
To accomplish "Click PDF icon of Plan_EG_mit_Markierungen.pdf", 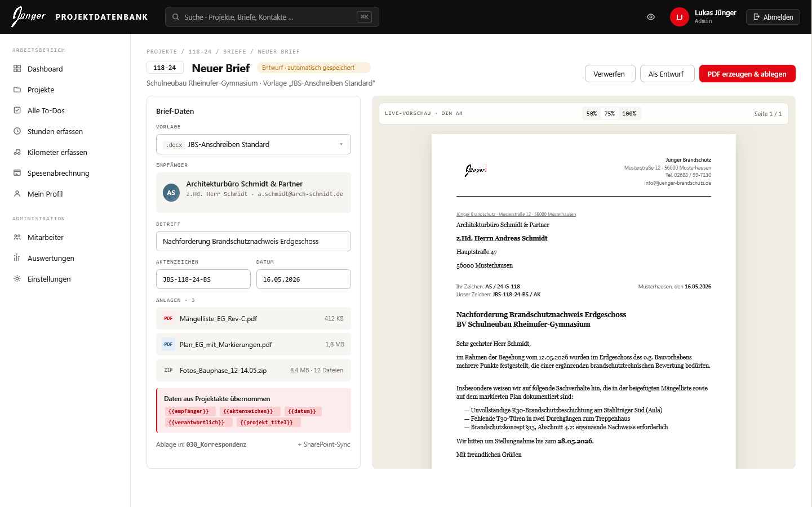I will (168, 344).
